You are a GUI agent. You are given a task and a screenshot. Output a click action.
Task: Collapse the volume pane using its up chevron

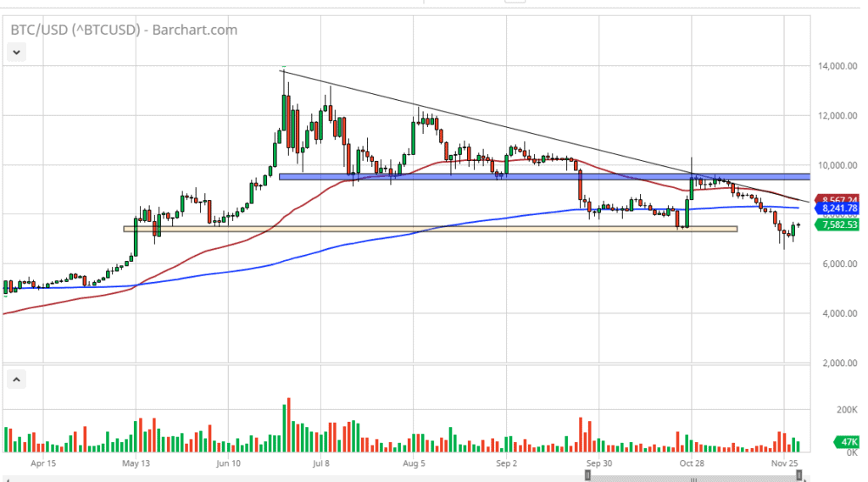16,378
